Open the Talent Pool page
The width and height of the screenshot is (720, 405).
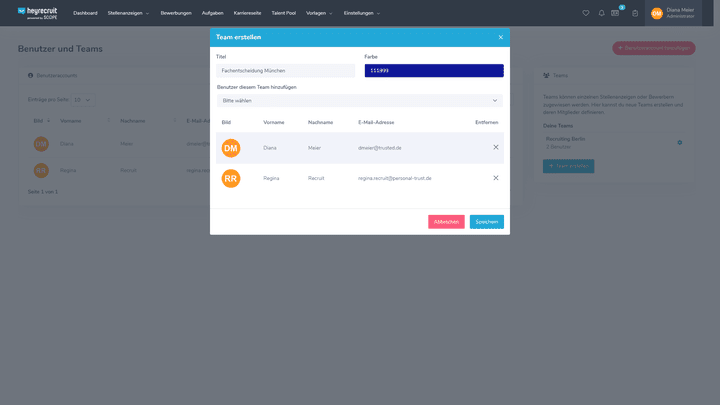tap(283, 13)
